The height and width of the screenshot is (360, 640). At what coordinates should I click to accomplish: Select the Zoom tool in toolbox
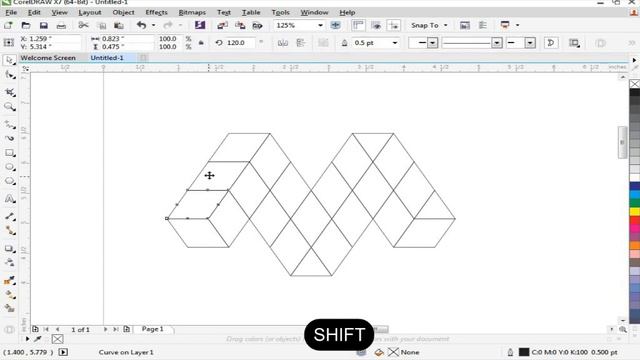9,107
